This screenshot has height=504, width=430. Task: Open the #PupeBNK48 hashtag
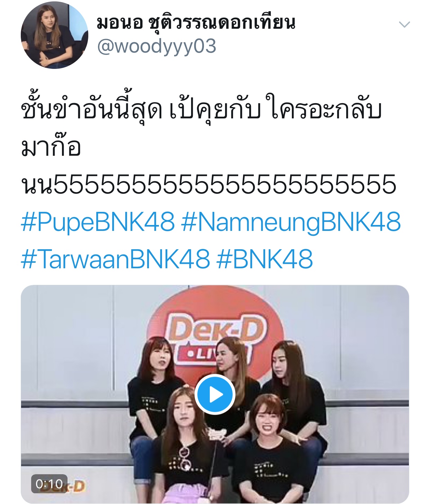pos(98,222)
